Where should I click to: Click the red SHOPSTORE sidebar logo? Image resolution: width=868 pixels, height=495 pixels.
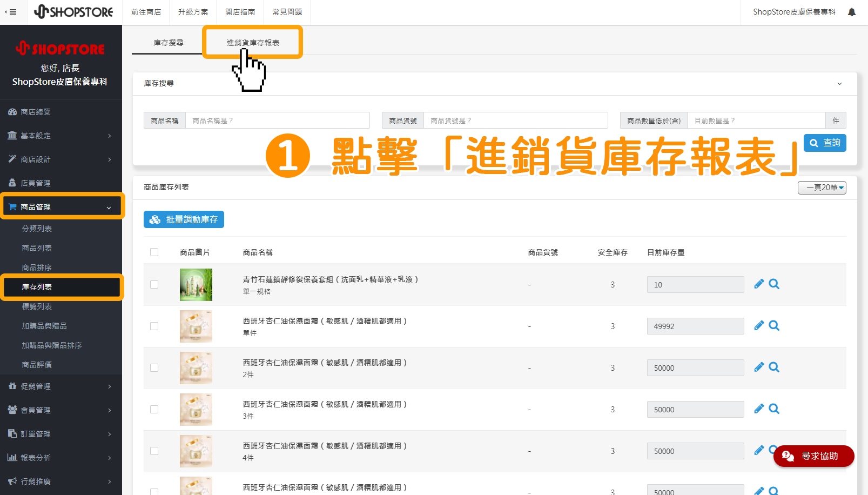point(60,49)
